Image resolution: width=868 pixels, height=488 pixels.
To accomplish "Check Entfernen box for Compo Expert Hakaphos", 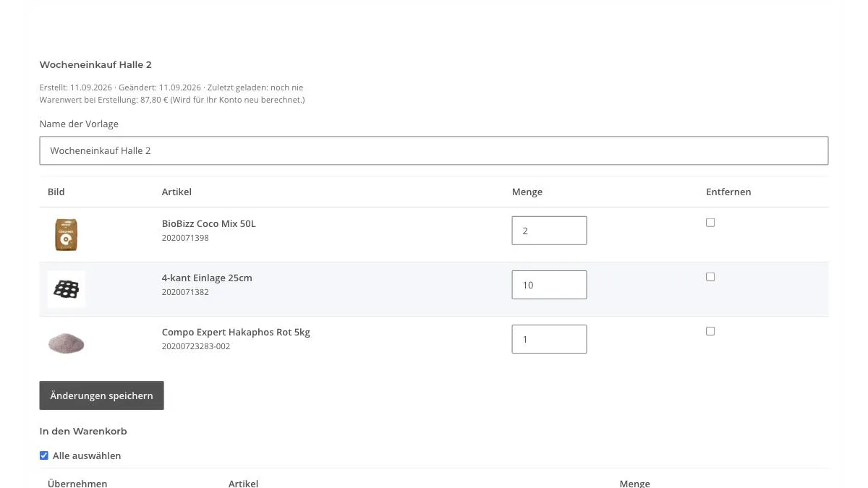I will coord(710,331).
